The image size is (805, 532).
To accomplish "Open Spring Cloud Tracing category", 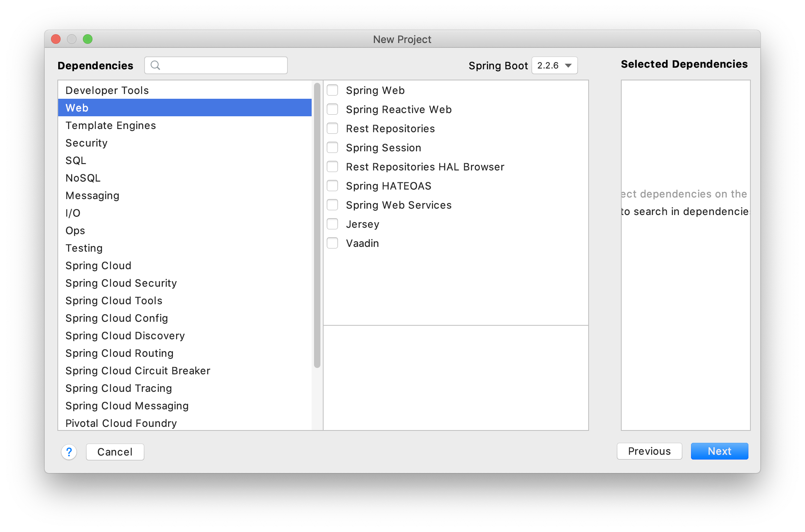I will click(185, 388).
